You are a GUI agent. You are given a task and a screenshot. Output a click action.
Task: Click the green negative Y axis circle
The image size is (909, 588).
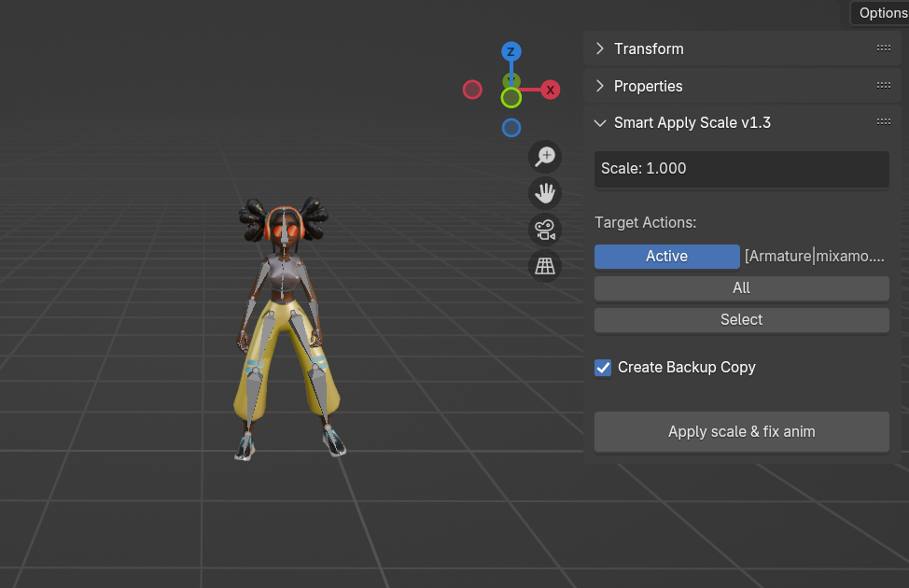[510, 98]
